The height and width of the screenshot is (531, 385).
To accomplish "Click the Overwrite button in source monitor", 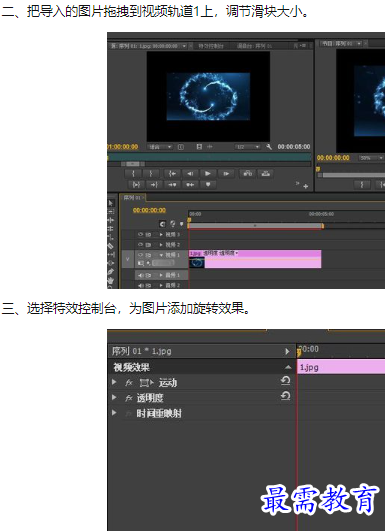I will click(x=266, y=174).
